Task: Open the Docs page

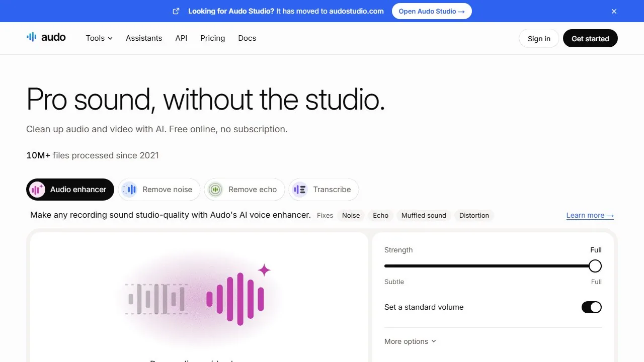Action: 247,38
